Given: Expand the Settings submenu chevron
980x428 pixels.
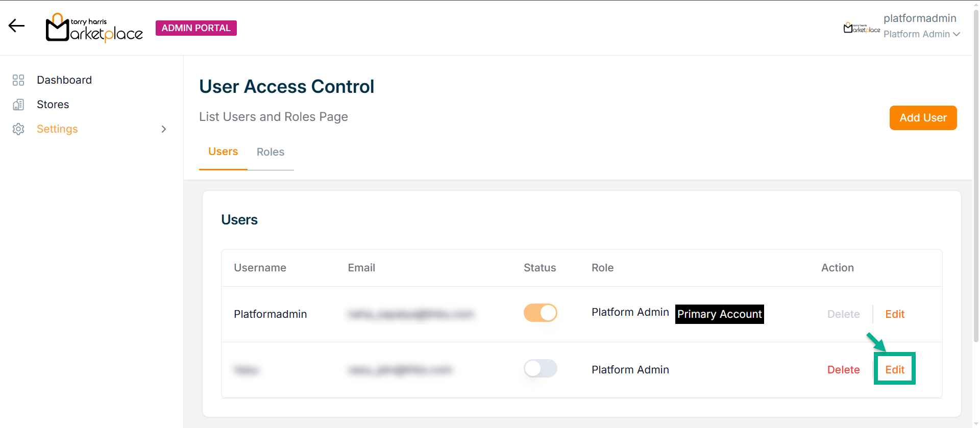Looking at the screenshot, I should pyautogui.click(x=164, y=129).
